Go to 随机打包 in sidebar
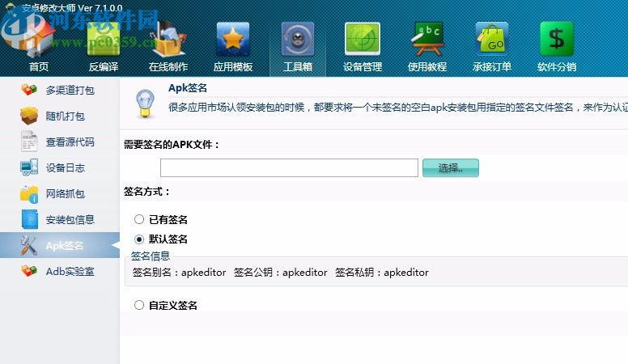Viewport: 628px width, 364px height. tap(66, 116)
